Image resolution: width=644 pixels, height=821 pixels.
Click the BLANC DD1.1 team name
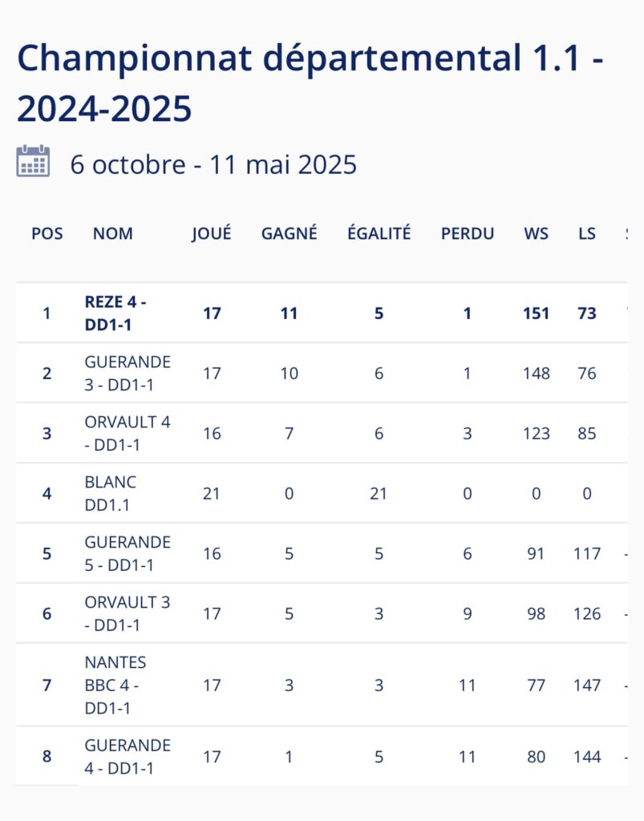111,493
